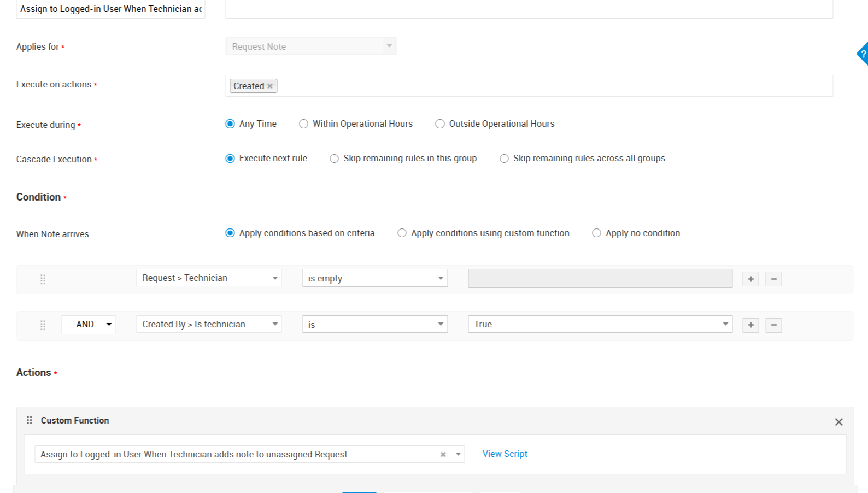Select Within Operational Hours option
This screenshot has height=493, width=868.
pos(304,124)
